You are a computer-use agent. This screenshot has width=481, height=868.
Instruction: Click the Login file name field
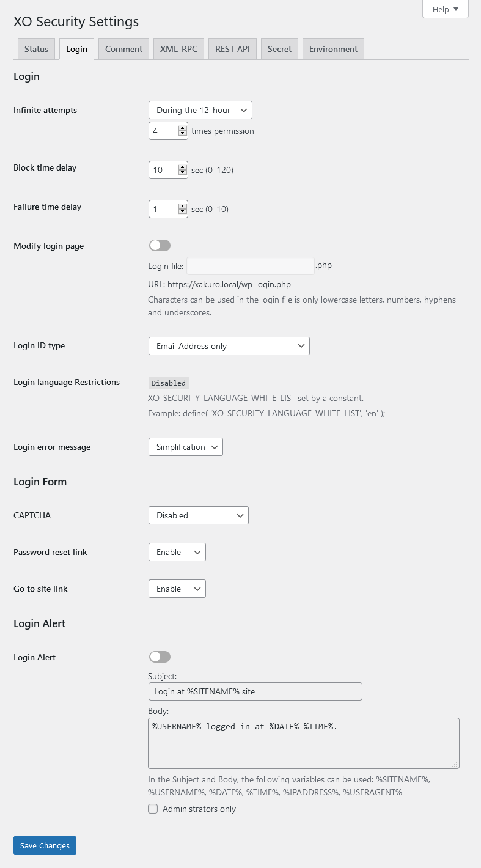251,266
